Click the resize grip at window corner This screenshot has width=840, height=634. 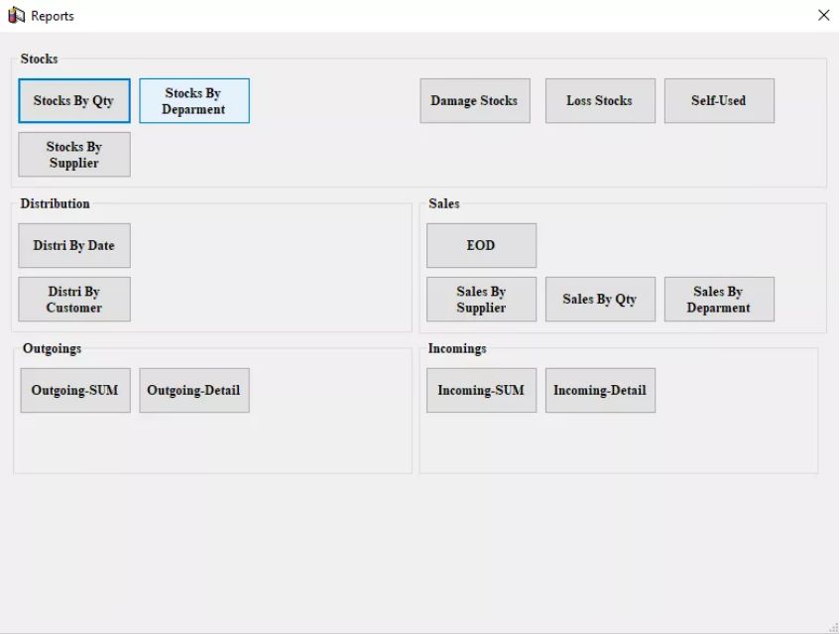832,626
